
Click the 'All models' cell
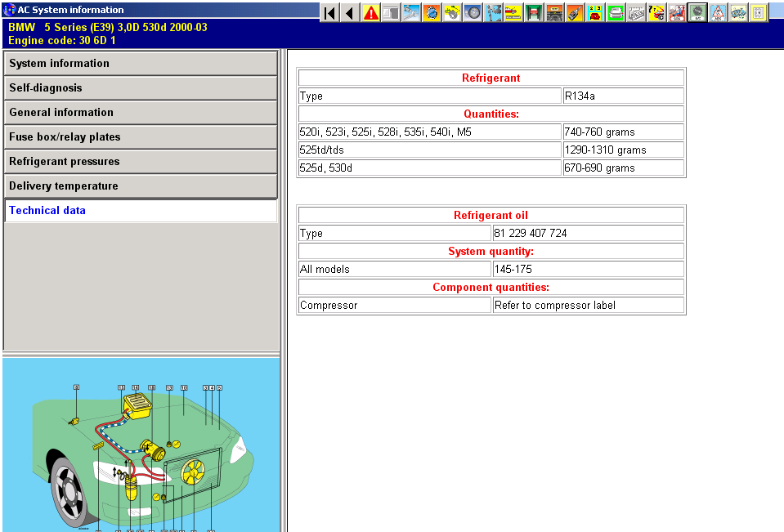[x=395, y=270]
